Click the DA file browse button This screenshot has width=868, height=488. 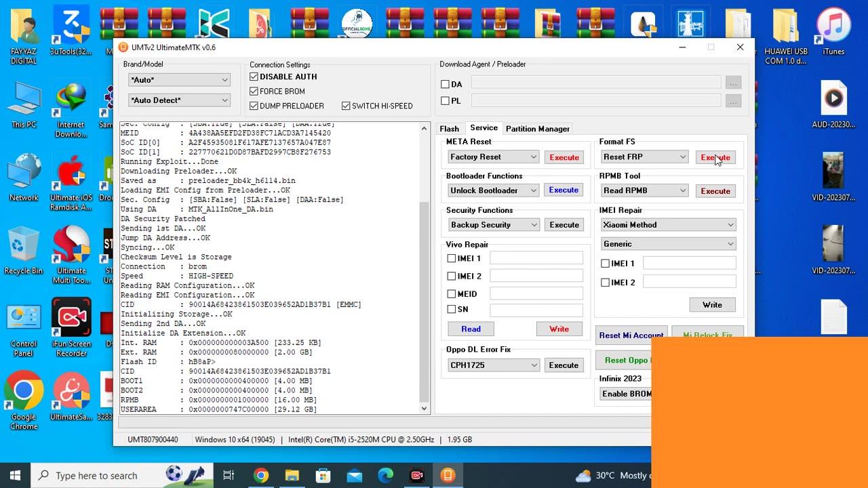[x=733, y=82]
